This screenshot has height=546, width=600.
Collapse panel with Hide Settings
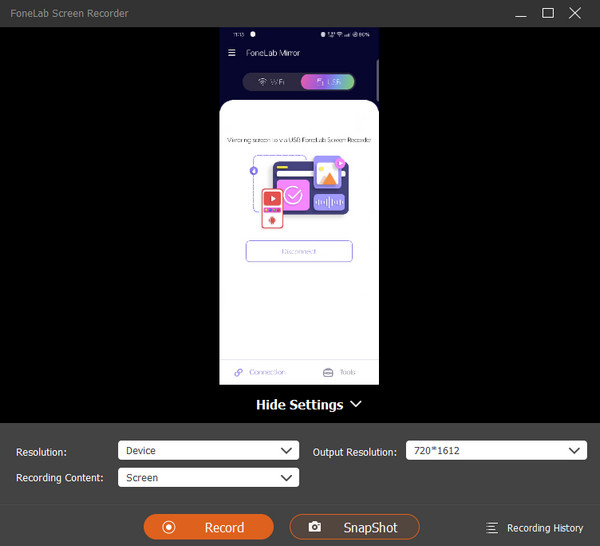coord(308,405)
